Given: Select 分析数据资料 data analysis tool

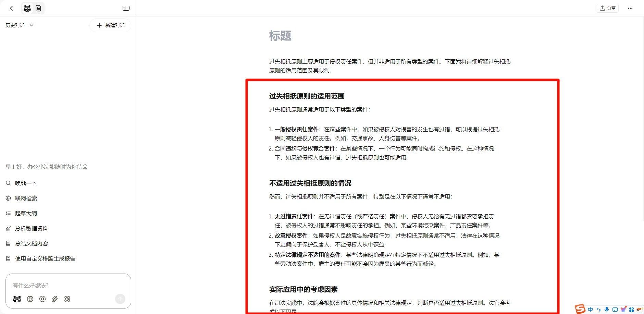Looking at the screenshot, I should (x=31, y=228).
